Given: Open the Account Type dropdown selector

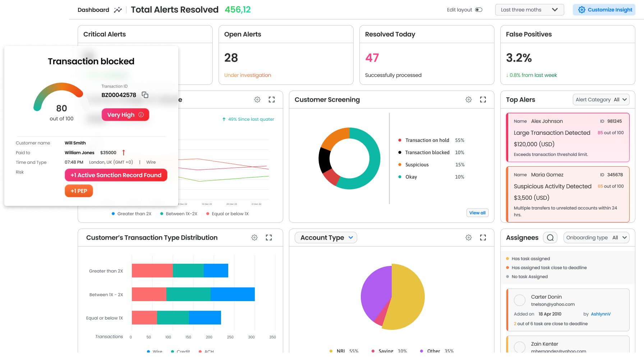Looking at the screenshot, I should [x=326, y=238].
